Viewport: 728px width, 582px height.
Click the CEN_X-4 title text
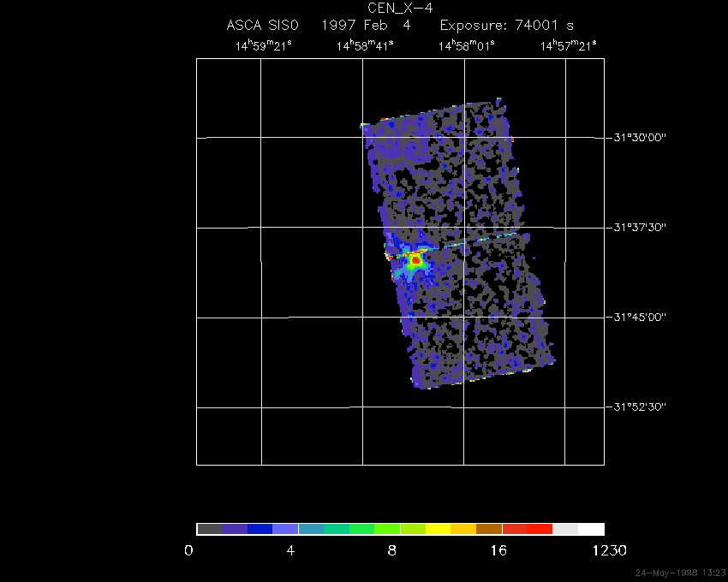pos(400,9)
